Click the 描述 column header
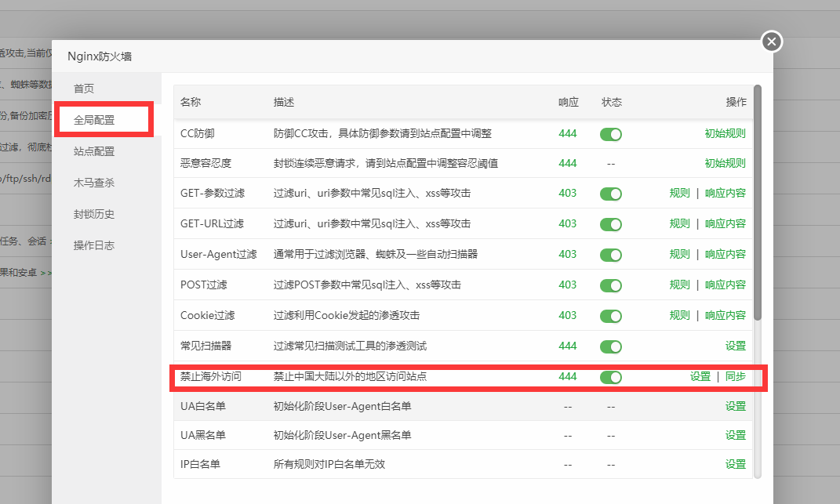Image resolution: width=840 pixels, height=504 pixels. pyautogui.click(x=284, y=103)
